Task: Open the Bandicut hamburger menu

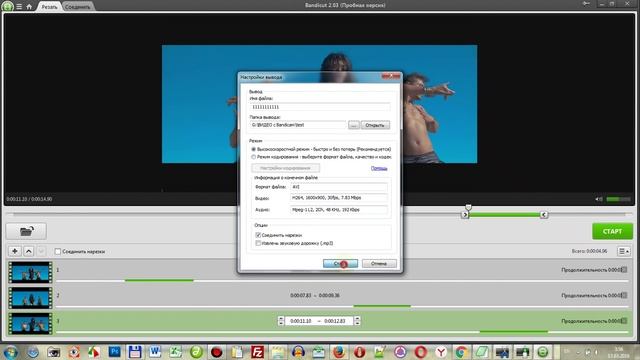Action: (19, 7)
